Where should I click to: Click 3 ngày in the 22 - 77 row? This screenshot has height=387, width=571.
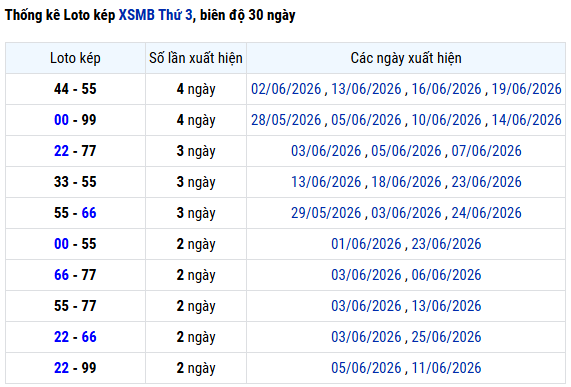pos(196,151)
